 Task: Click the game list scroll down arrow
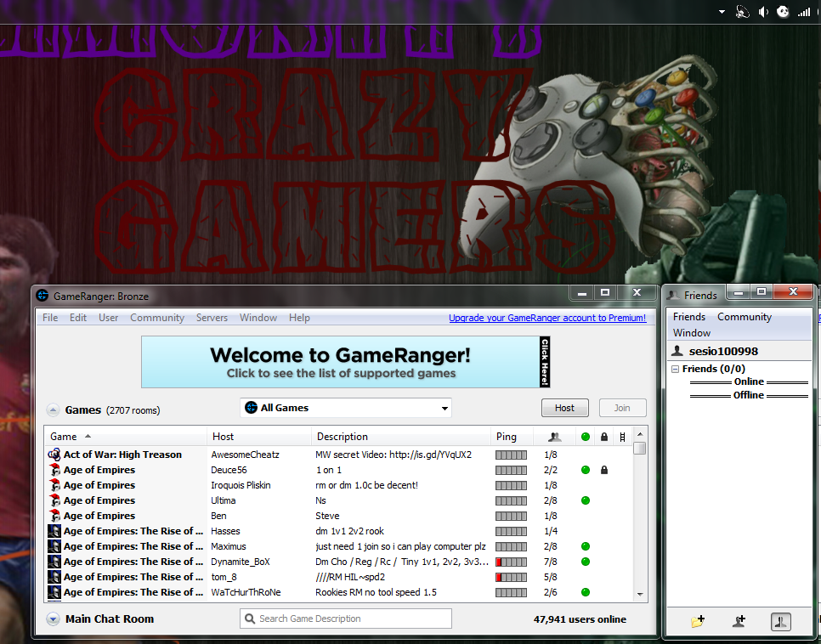[x=639, y=594]
